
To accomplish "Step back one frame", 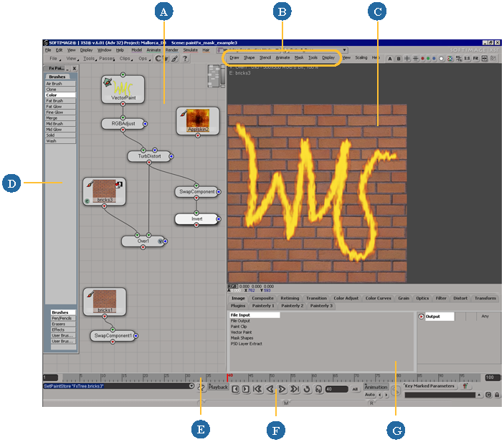I will 235,389.
